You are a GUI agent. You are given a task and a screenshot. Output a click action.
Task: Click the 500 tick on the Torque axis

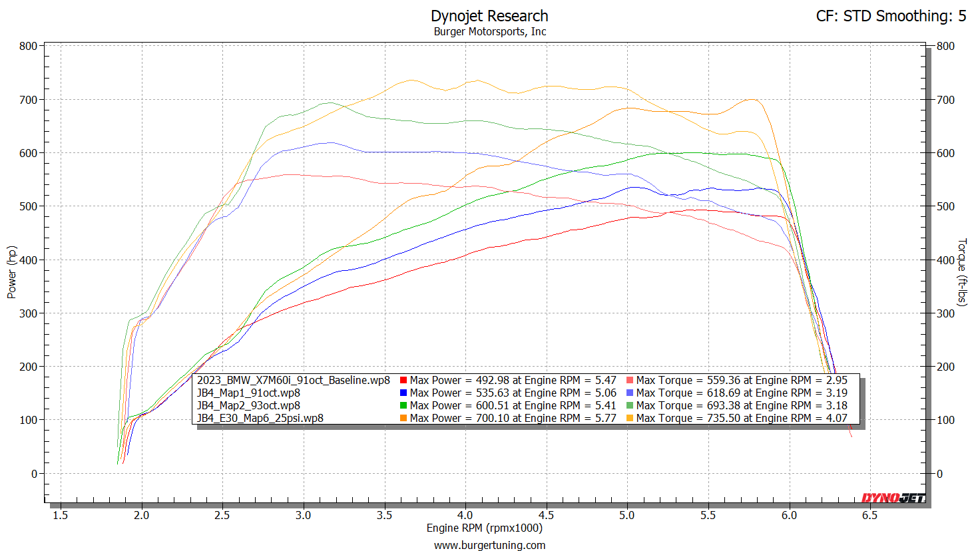click(945, 206)
